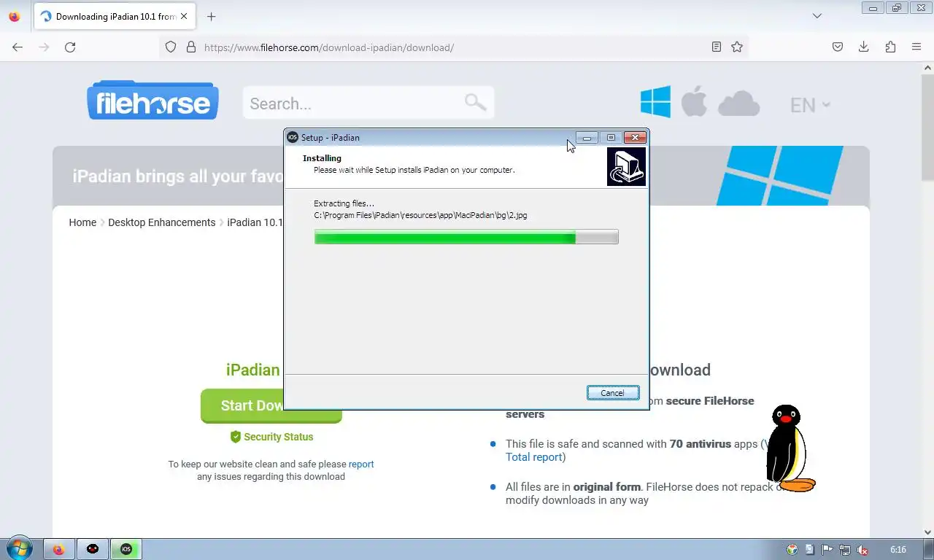Click the installation progress bar
This screenshot has width=934, height=560.
[466, 237]
